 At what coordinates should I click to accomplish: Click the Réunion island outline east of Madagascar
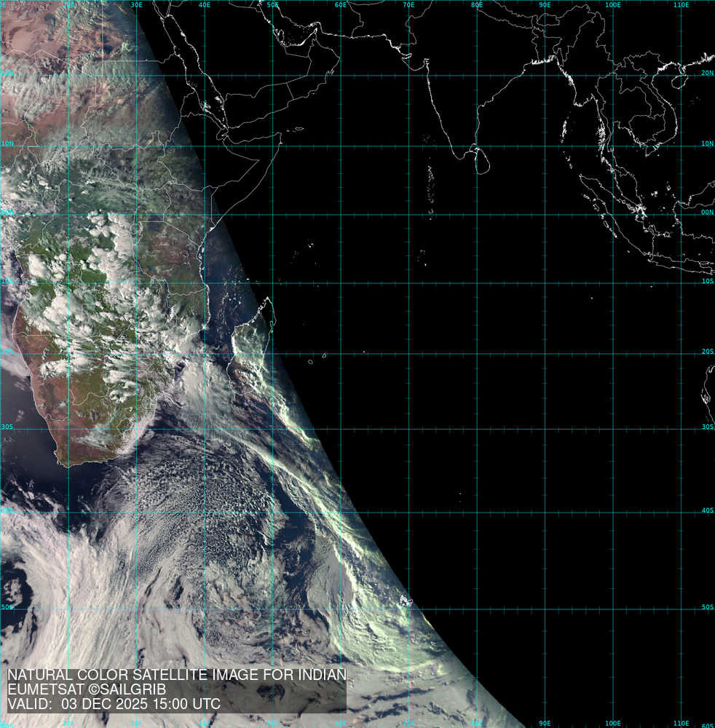click(311, 360)
